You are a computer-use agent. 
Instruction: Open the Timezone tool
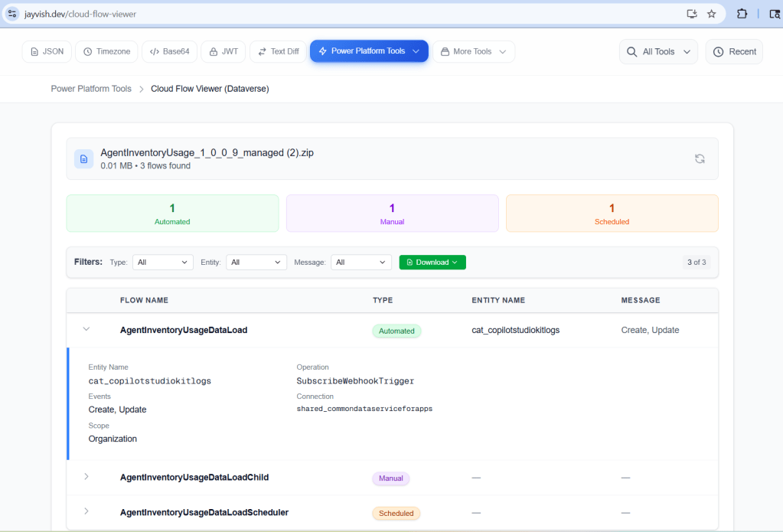(106, 51)
